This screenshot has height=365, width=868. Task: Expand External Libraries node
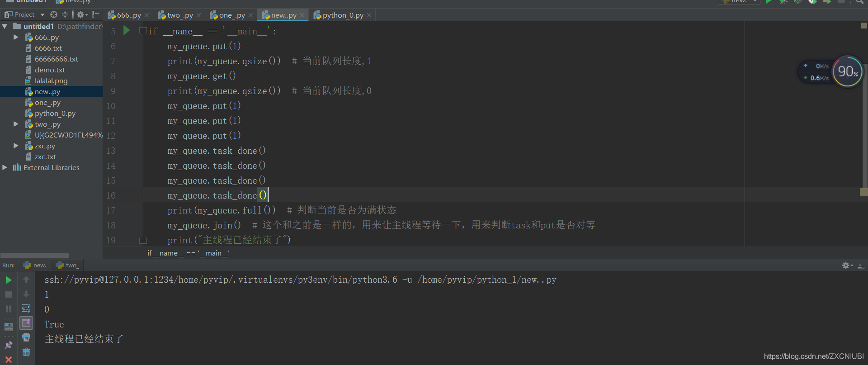coord(5,167)
